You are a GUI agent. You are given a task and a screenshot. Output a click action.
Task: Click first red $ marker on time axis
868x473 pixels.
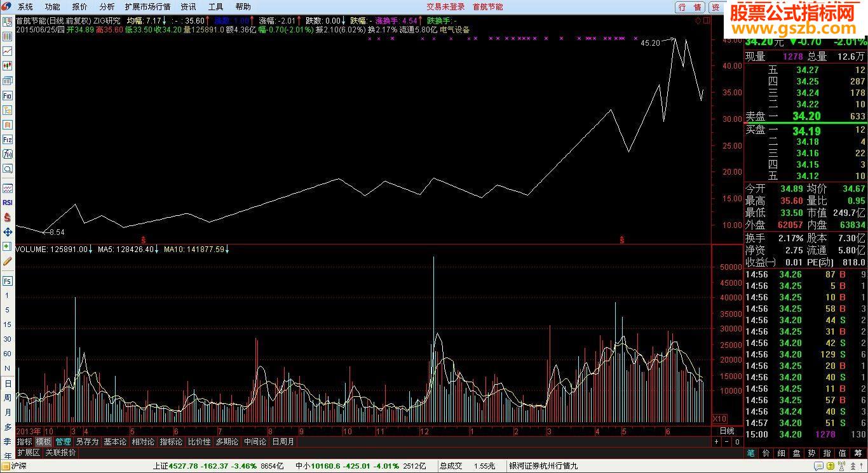(x=144, y=240)
